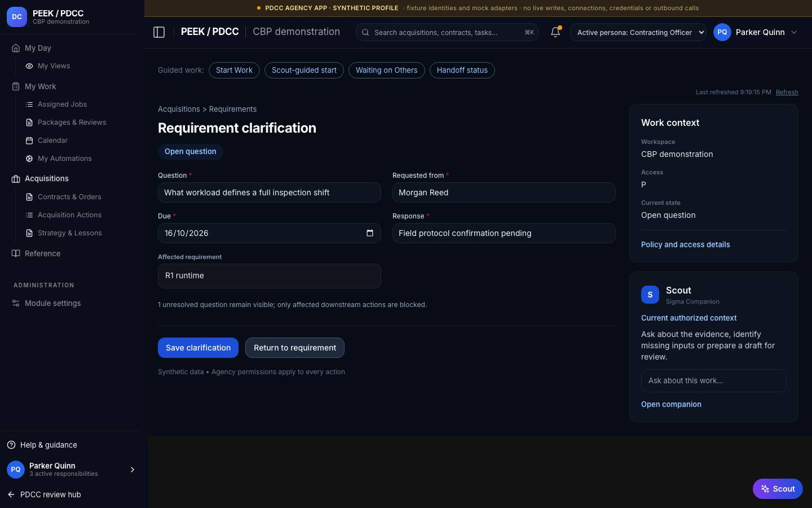The image size is (812, 508).
Task: Open Help & guidance
Action: (48, 445)
